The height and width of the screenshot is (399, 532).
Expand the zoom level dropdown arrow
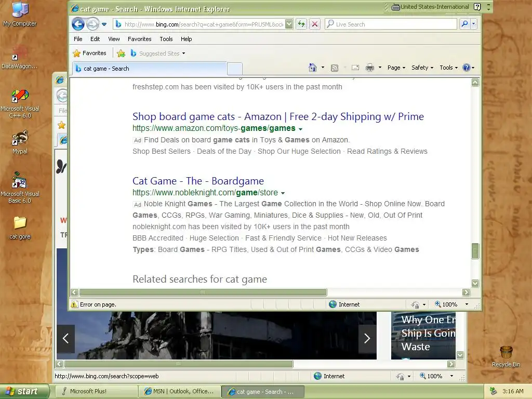[467, 304]
